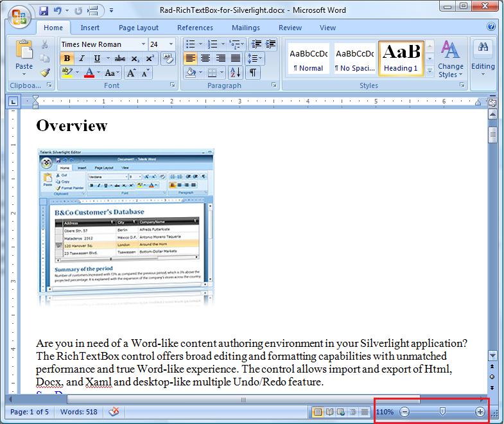Screen dimensions: 504x424
Task: Copy selection using Copy icon
Action: pos(45,58)
